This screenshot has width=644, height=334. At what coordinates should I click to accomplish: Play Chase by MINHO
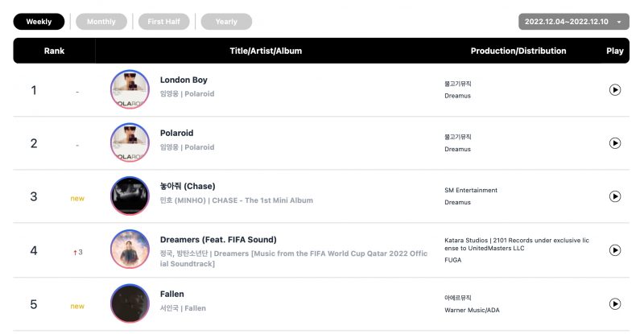point(615,196)
